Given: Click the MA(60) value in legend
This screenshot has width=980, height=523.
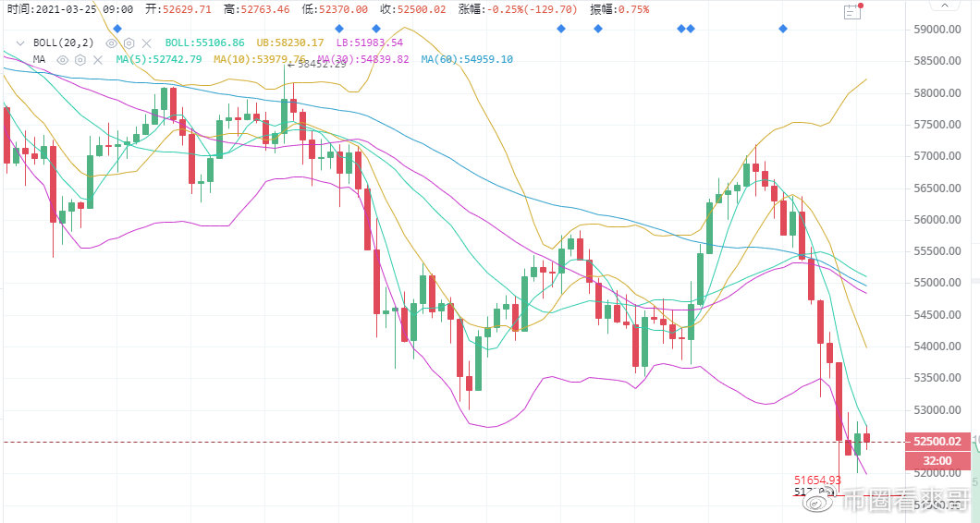Looking at the screenshot, I should coord(467,60).
